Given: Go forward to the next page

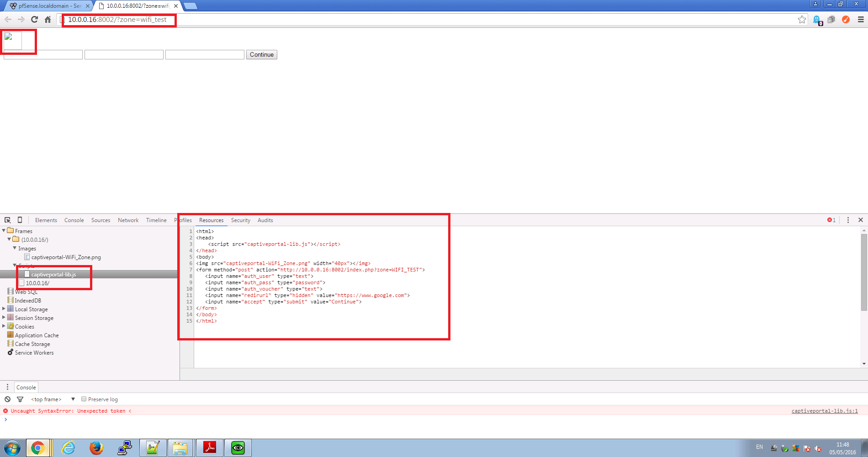Looking at the screenshot, I should point(21,19).
